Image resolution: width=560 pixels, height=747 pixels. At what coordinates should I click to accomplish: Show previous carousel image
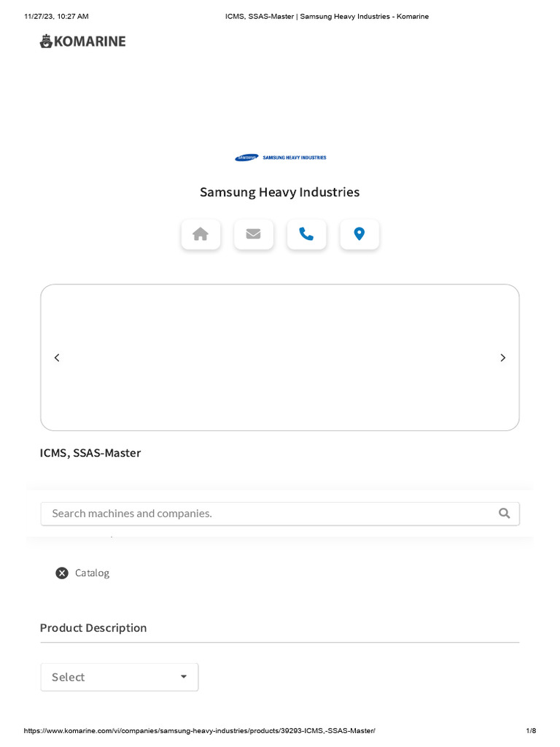click(x=57, y=357)
